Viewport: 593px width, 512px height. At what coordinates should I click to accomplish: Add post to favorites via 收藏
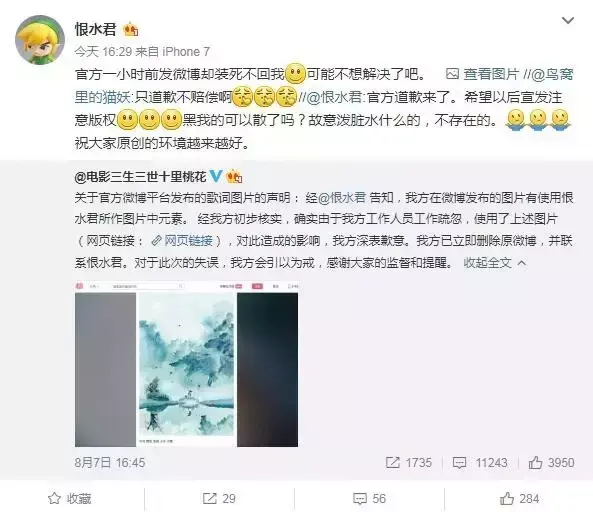(x=70, y=498)
